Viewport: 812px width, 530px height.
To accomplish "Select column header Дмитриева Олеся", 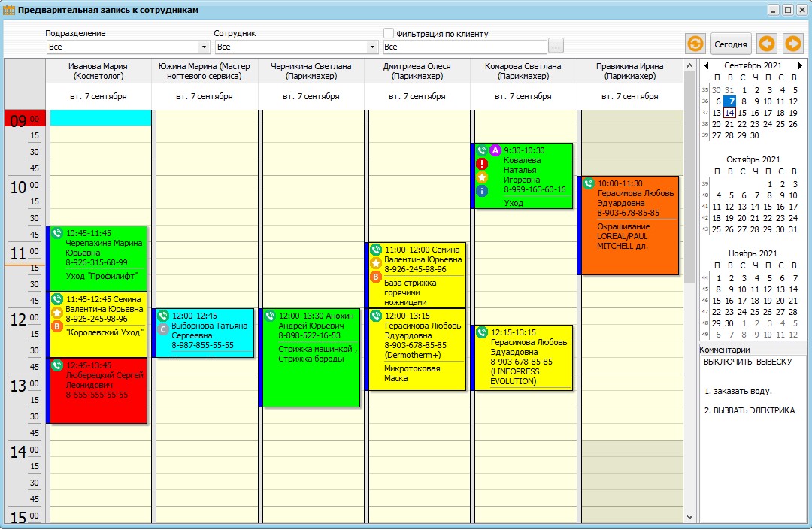I will (417, 71).
